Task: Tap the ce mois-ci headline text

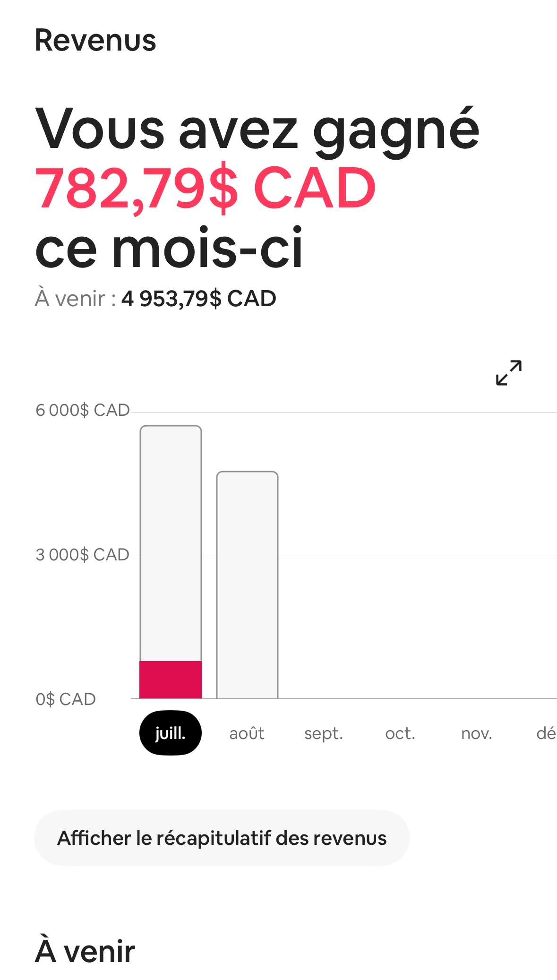Action: pyautogui.click(x=169, y=247)
